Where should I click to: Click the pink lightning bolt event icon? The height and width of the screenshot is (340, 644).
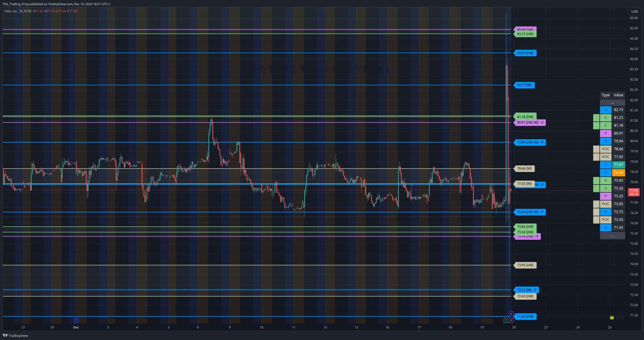tap(511, 320)
